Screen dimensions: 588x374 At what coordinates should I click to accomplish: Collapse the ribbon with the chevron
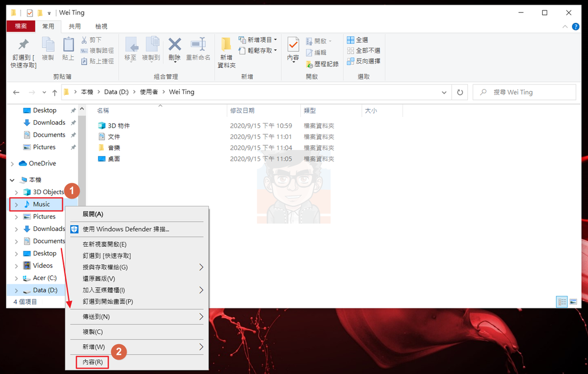coord(565,26)
